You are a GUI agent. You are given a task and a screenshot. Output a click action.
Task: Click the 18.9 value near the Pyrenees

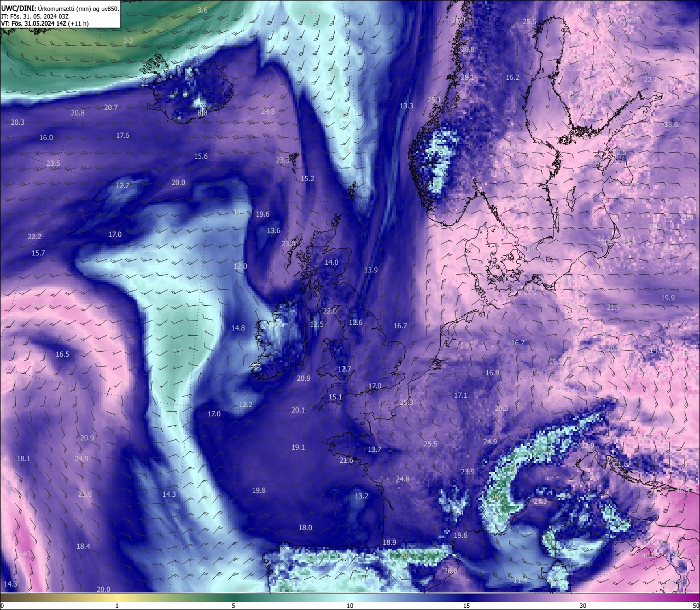point(389,542)
